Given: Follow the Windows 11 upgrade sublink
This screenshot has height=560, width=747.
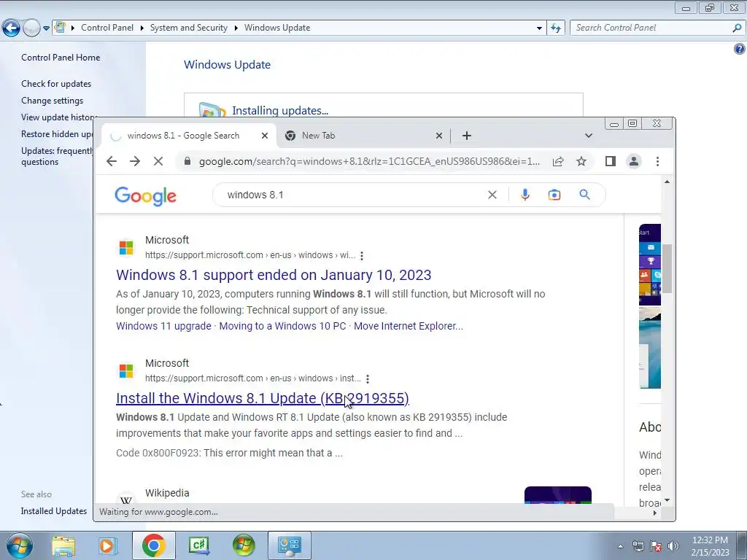Looking at the screenshot, I should (163, 326).
